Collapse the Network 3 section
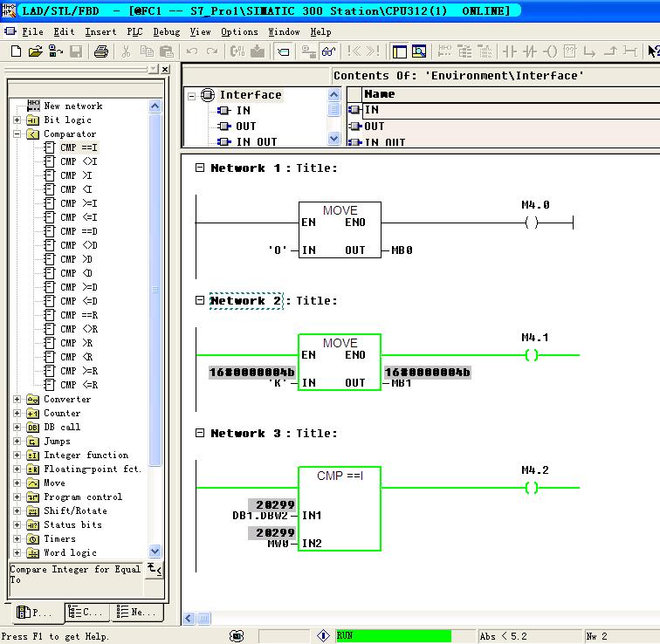 (x=200, y=433)
